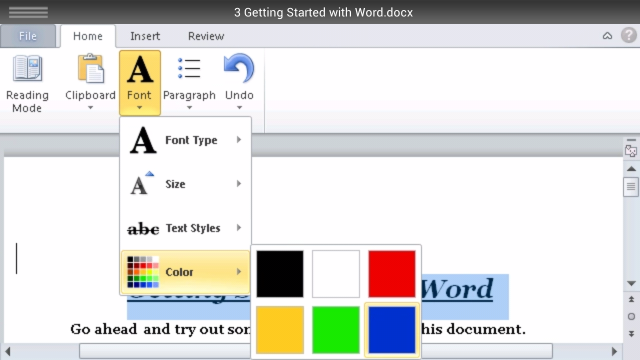
Task: Switch to the Insert tab
Action: tap(145, 36)
